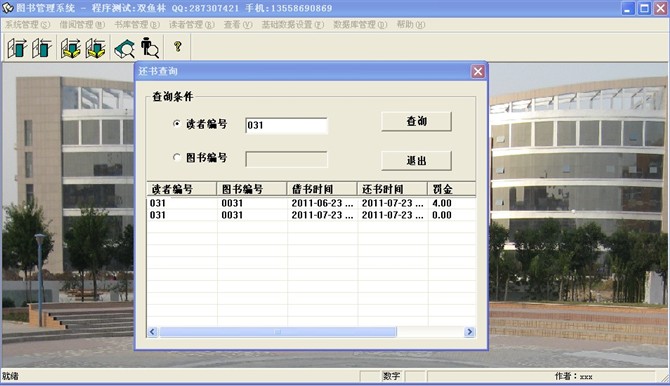Click the first book lending toolbar icon
Screen dimensions: 670x386
[17, 47]
